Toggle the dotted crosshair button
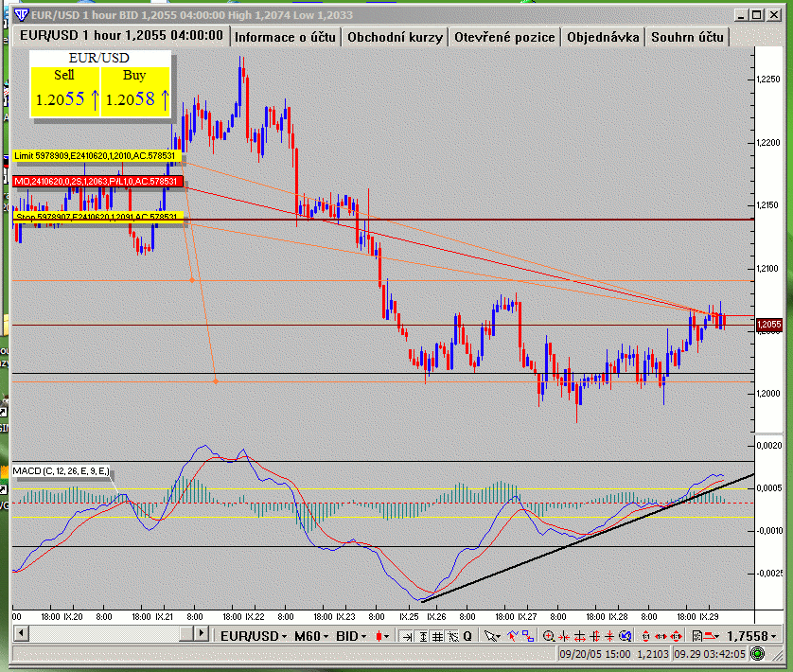Screen dimensions: 793x672 (x=452, y=636)
